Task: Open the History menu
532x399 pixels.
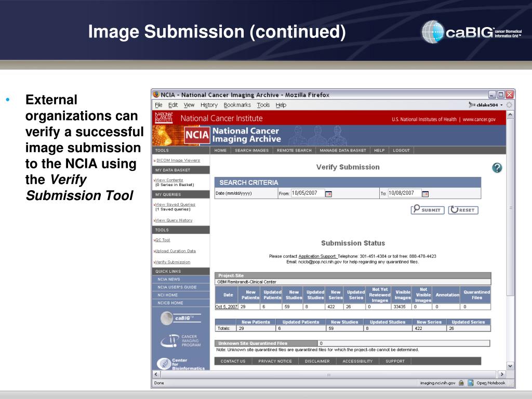Action: tap(209, 105)
